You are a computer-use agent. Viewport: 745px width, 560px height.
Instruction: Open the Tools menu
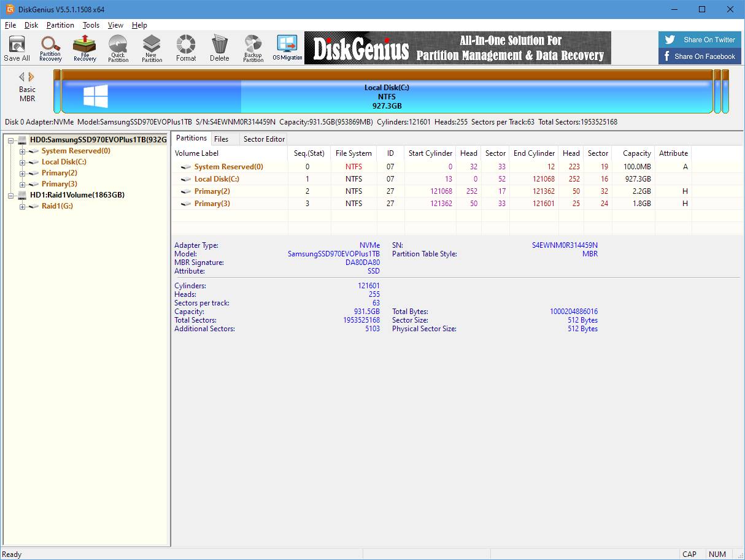click(x=91, y=25)
